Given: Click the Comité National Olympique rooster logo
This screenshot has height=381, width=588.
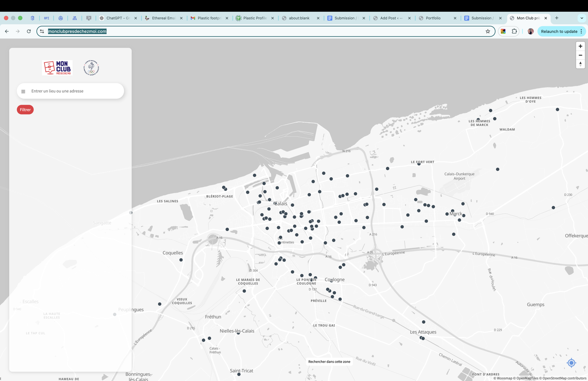Looking at the screenshot, I should pyautogui.click(x=92, y=67).
